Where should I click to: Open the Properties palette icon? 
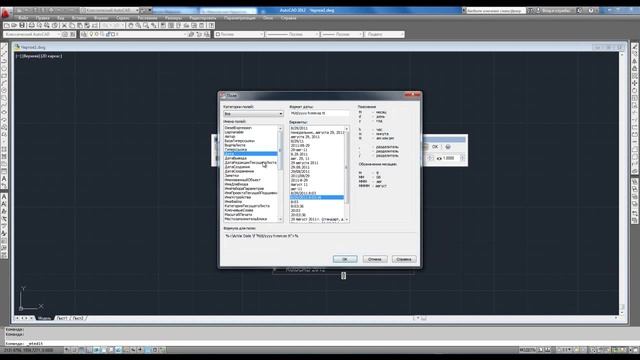coord(163,25)
